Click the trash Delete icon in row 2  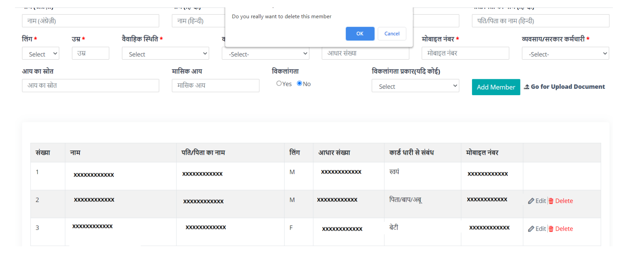551,201
